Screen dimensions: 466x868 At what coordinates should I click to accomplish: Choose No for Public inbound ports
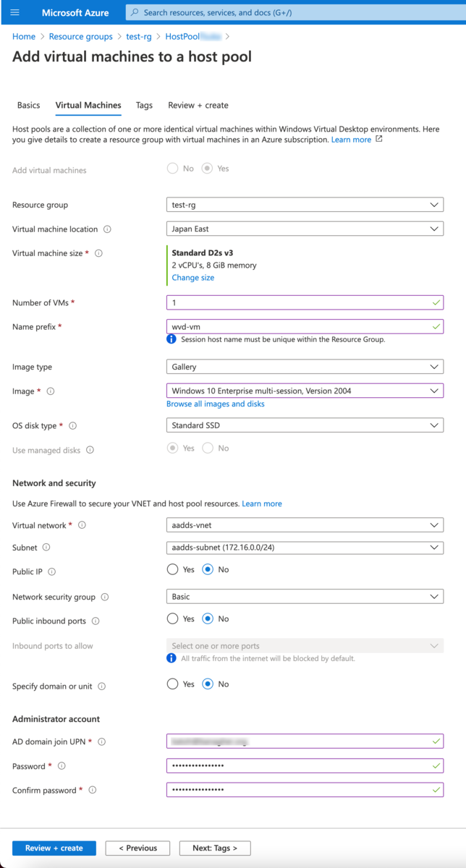208,619
